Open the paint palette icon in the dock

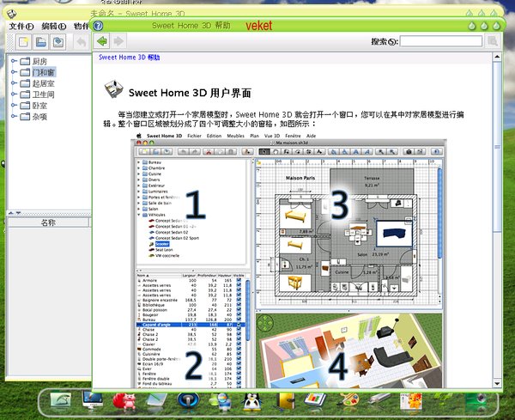click(x=348, y=400)
